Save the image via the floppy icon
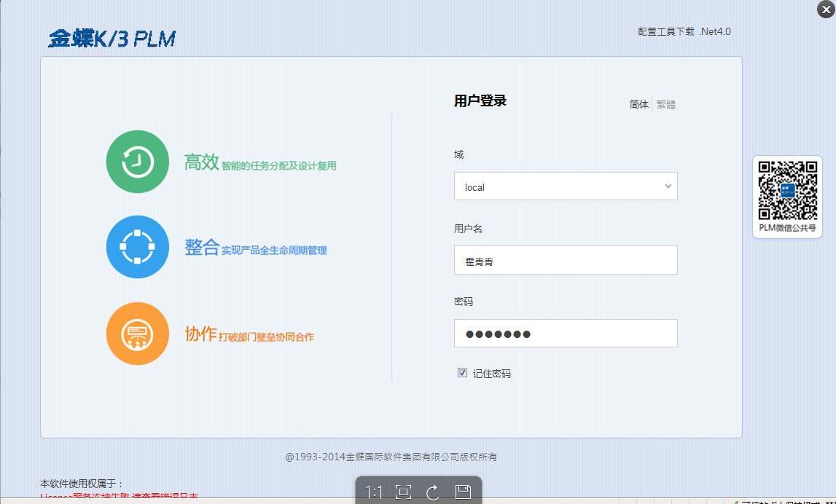Image resolution: width=836 pixels, height=504 pixels. pyautogui.click(x=463, y=492)
